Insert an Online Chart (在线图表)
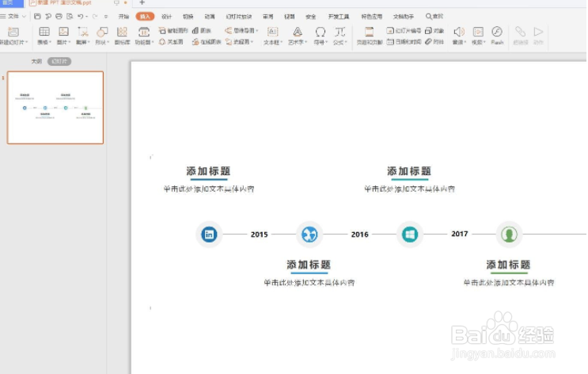The image size is (588, 374). [x=207, y=42]
